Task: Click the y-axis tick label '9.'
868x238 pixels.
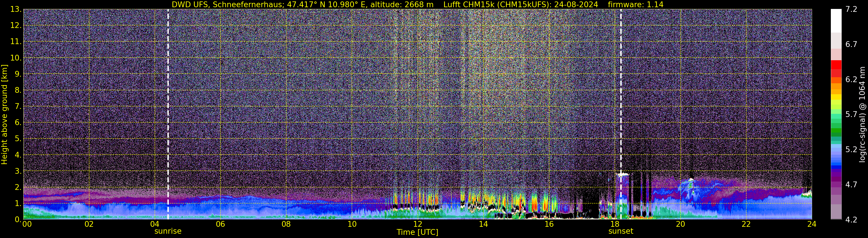Action: click(18, 74)
